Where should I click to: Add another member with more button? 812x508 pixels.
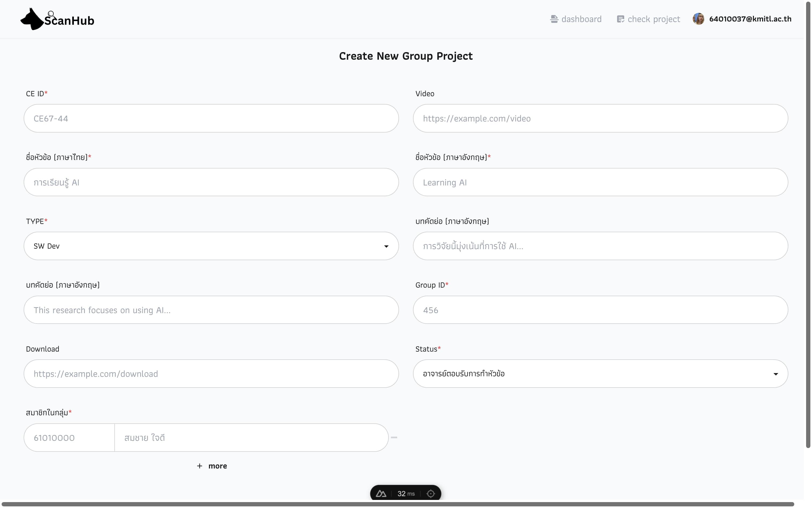[x=212, y=466]
